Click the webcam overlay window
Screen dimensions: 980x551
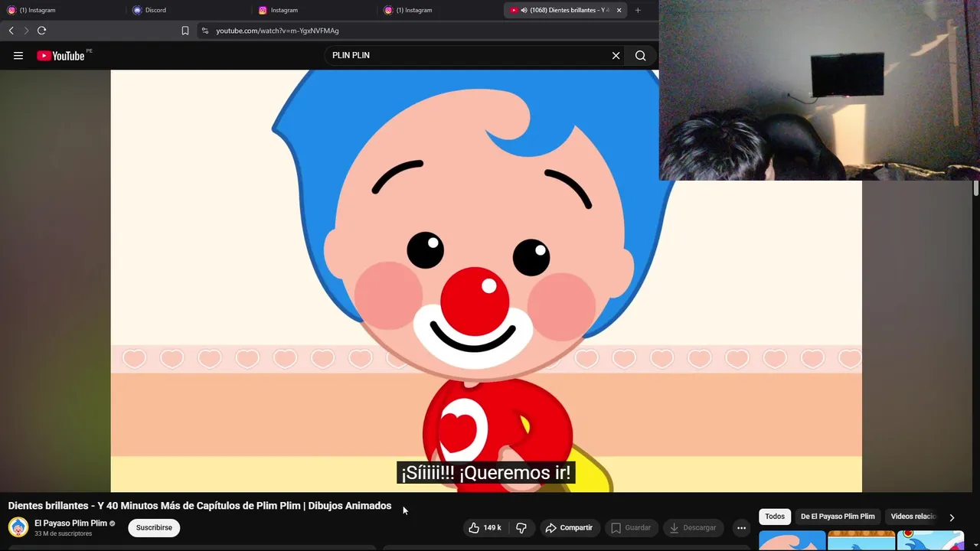(x=819, y=90)
